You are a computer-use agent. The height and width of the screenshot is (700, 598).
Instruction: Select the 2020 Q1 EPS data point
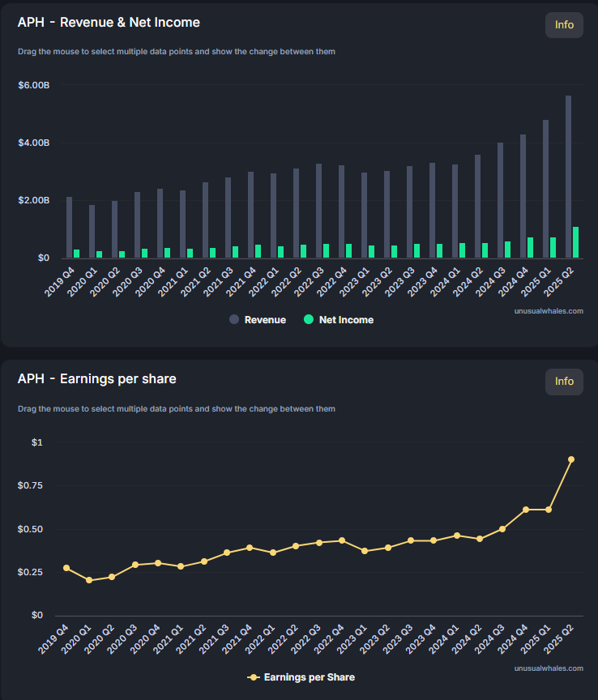(89, 580)
